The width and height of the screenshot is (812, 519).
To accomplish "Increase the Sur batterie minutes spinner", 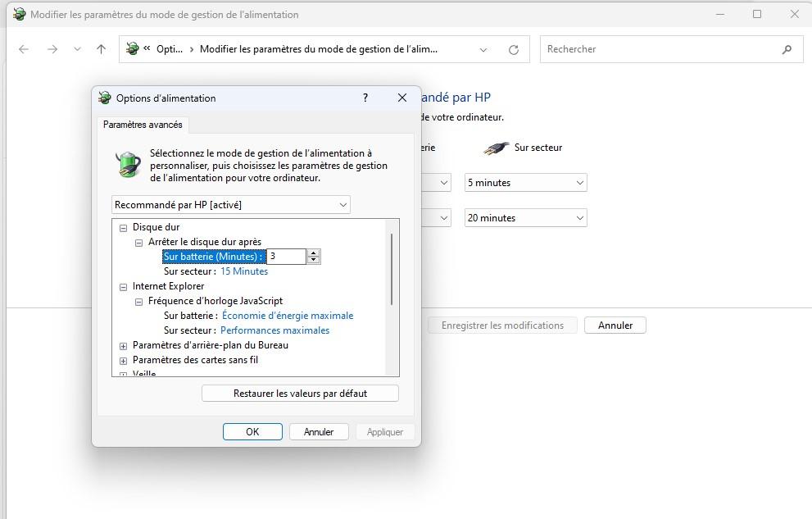I will pyautogui.click(x=314, y=253).
